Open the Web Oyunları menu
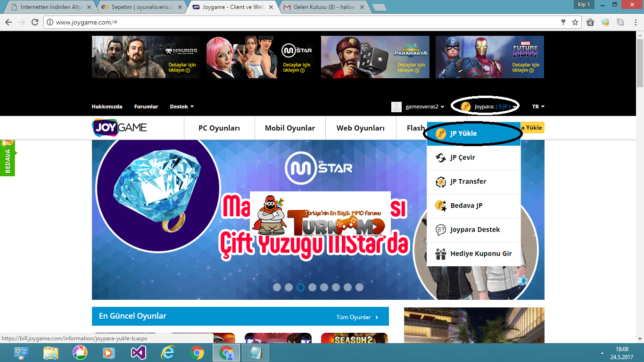The height and width of the screenshot is (362, 644). click(x=361, y=128)
